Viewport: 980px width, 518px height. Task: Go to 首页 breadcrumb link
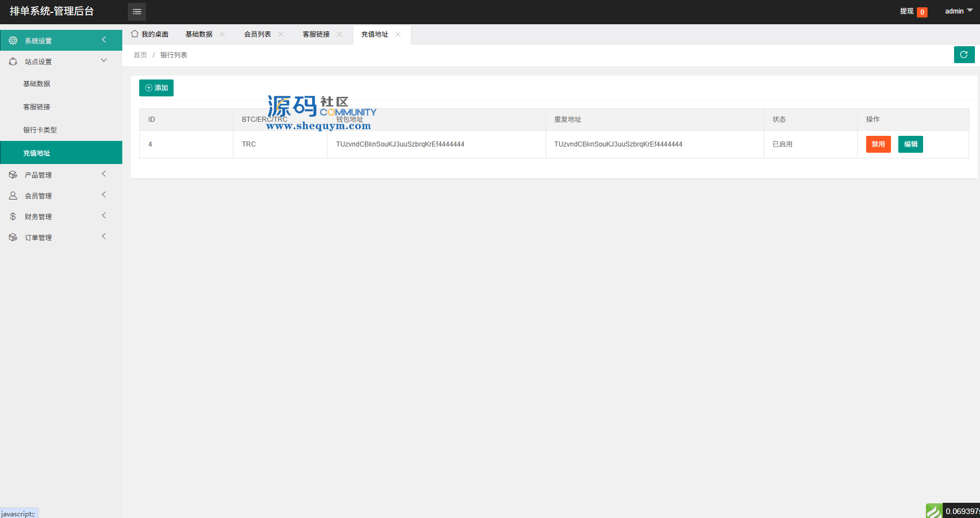140,55
